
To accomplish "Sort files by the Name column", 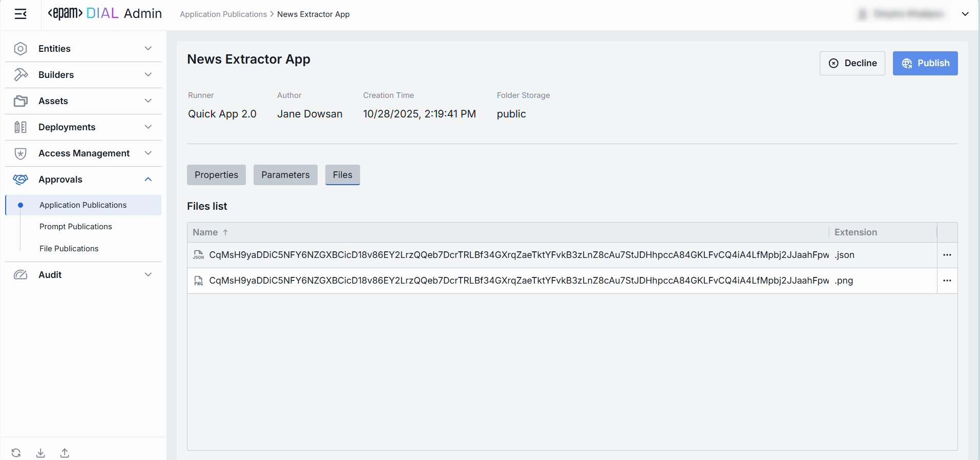I will pos(205,232).
